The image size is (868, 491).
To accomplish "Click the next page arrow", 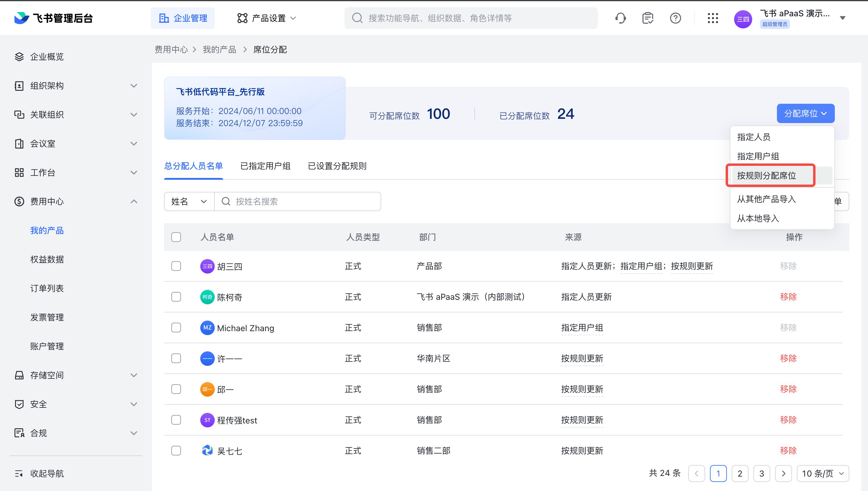I will click(783, 474).
